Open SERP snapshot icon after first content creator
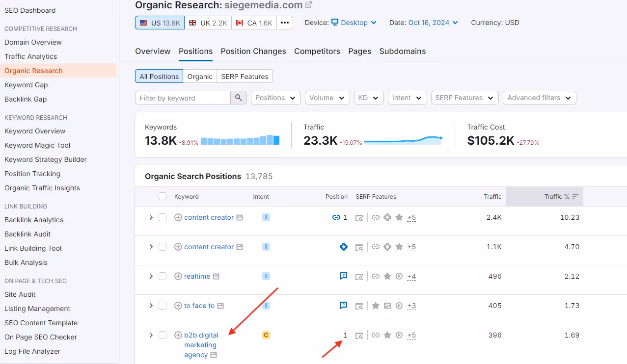 click(x=240, y=217)
